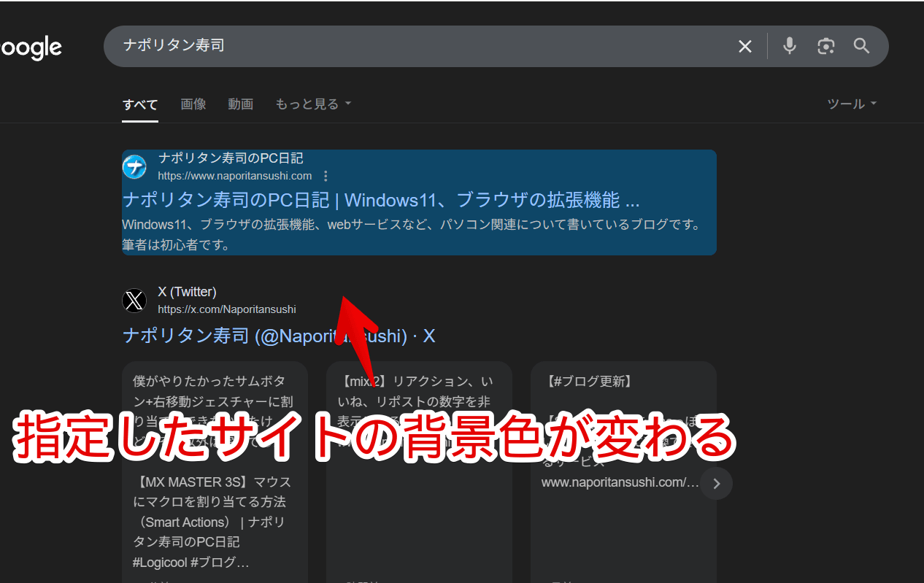Switch to the 画像 tab
This screenshot has width=924, height=583.
point(193,104)
